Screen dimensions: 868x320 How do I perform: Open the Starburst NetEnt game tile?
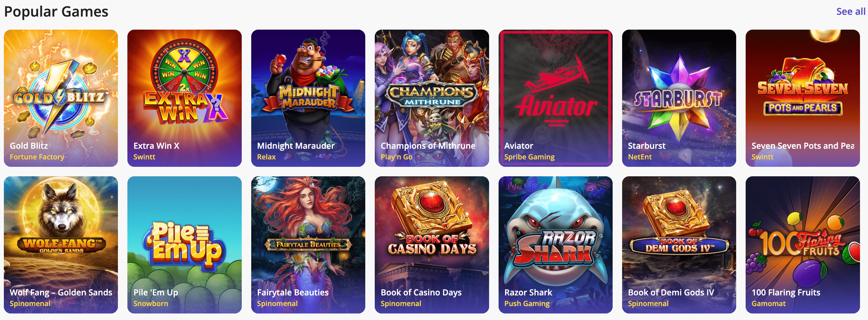point(679,98)
